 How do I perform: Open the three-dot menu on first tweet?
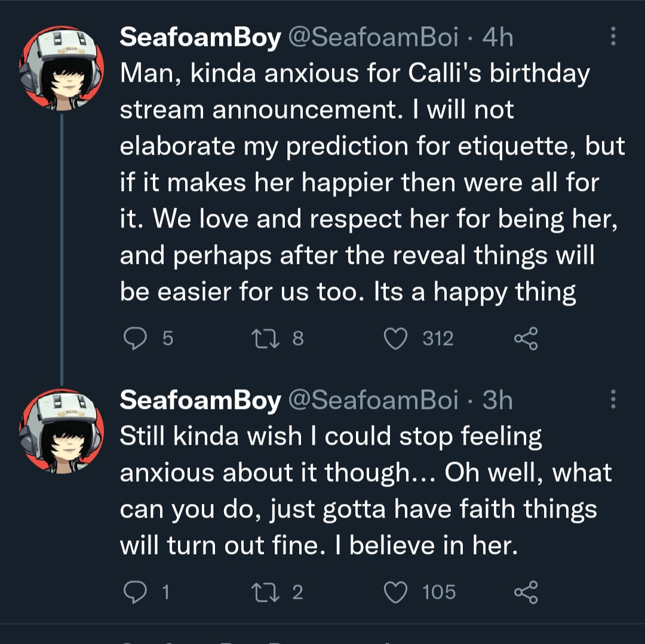[613, 38]
